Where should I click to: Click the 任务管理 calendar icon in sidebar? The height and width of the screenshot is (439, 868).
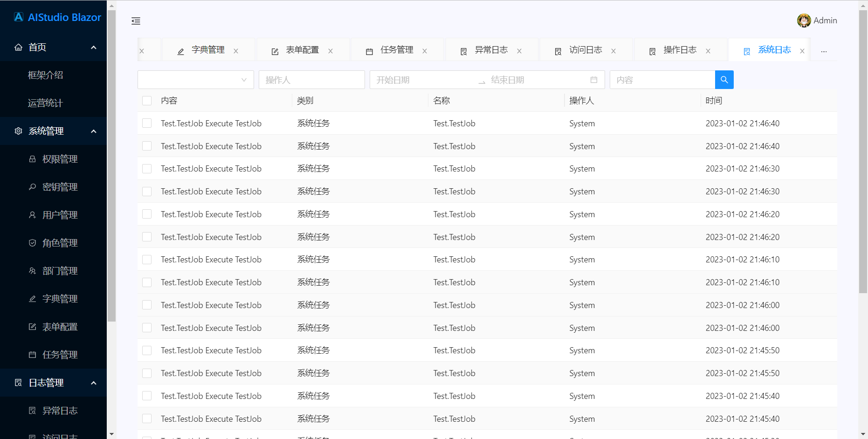point(32,354)
